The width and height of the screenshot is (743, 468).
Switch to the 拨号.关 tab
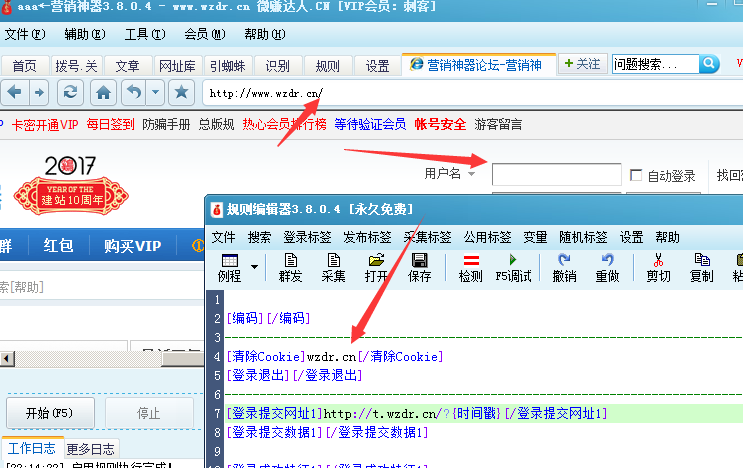[x=76, y=66]
